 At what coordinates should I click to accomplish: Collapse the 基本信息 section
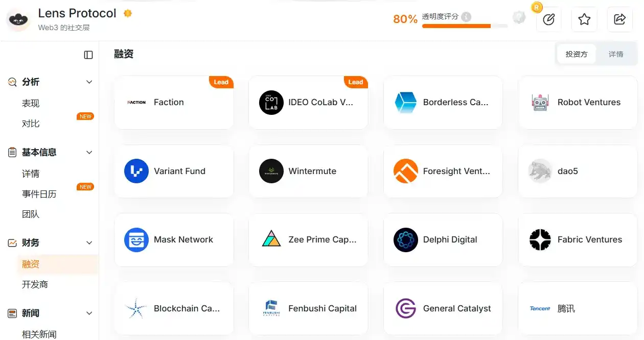(x=89, y=152)
